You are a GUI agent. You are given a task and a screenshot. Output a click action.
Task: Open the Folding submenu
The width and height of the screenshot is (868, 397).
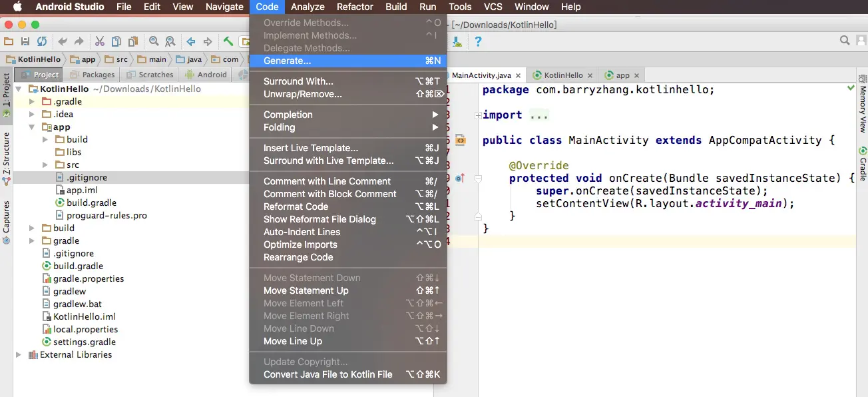point(348,127)
